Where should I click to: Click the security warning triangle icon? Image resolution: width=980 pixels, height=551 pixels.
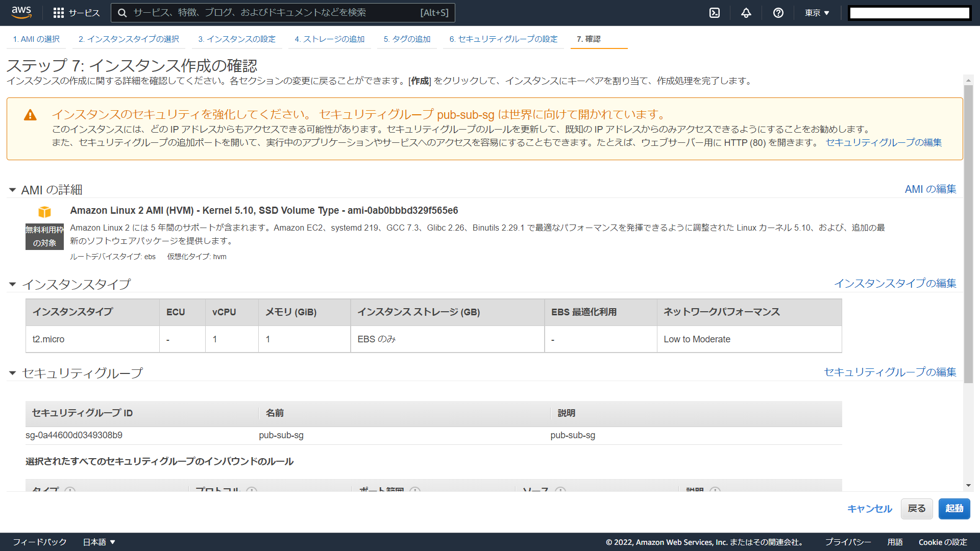coord(30,115)
